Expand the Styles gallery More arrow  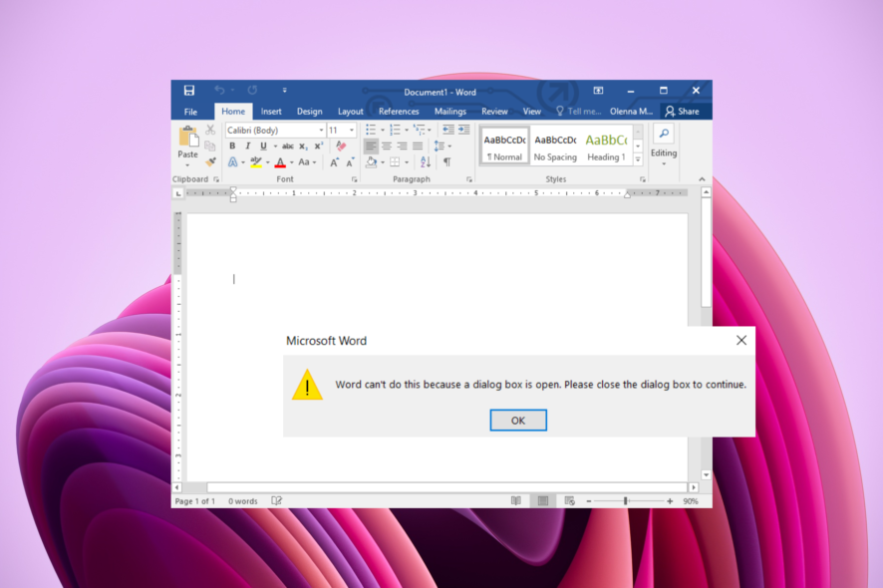point(638,159)
